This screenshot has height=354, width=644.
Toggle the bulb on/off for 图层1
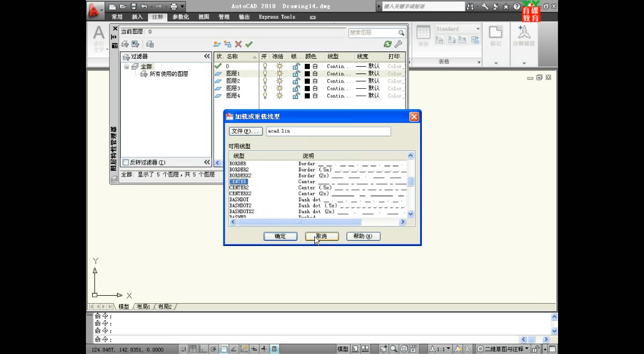point(265,74)
